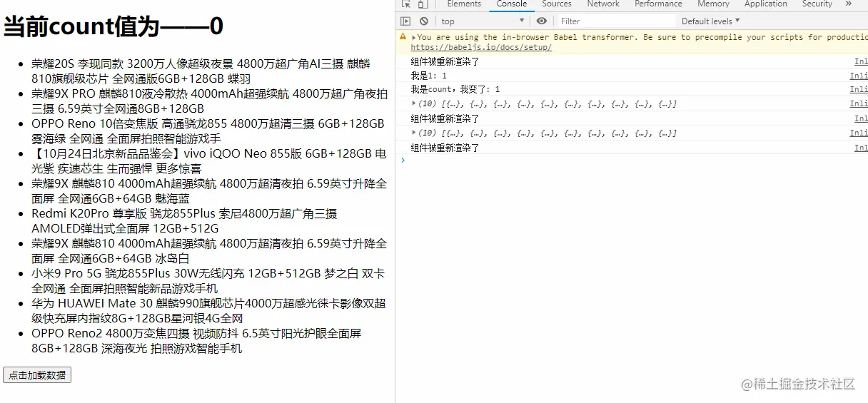
Task: Open source link on 我是count row
Action: point(859,90)
